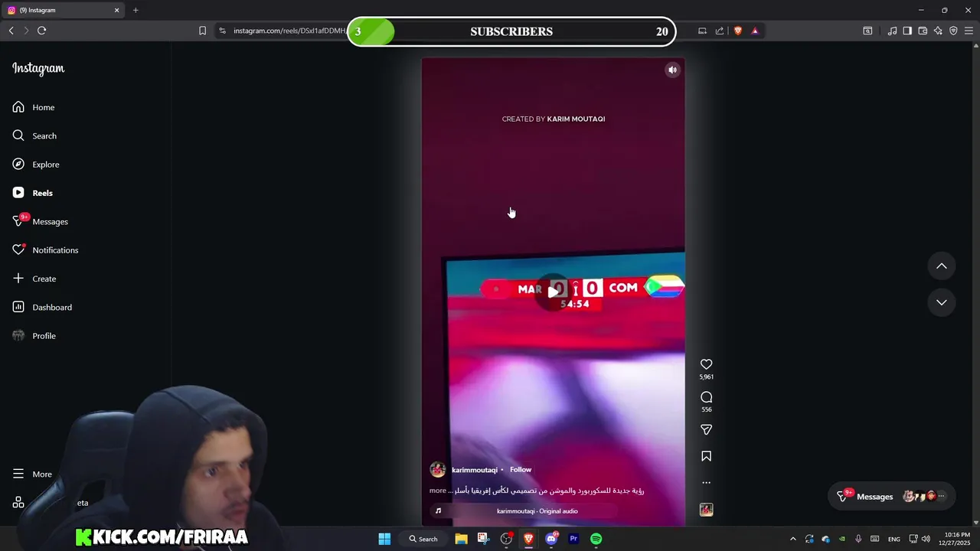Open the Notifications panel
The height and width of the screenshot is (551, 980).
point(45,250)
